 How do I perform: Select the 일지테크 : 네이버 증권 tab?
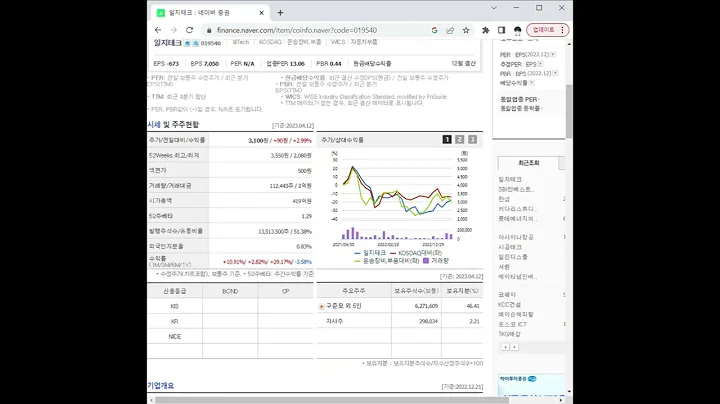211,13
